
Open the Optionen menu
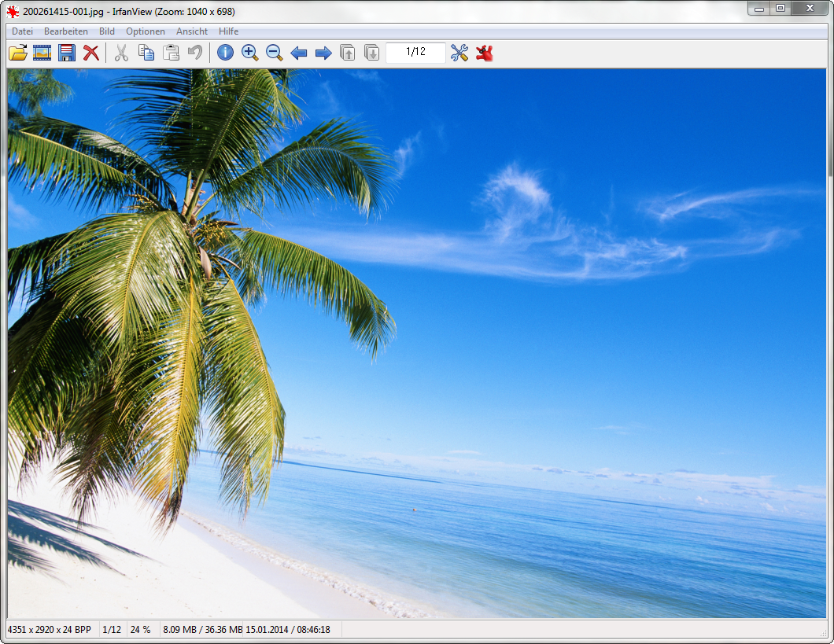[146, 31]
